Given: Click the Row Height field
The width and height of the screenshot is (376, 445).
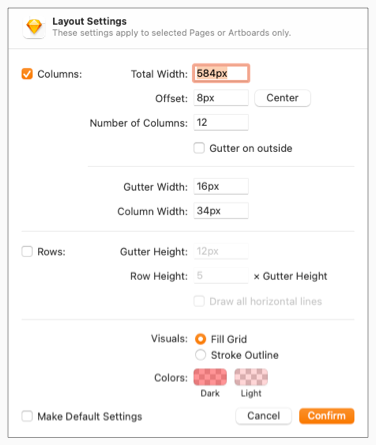Looking at the screenshot, I should point(221,275).
